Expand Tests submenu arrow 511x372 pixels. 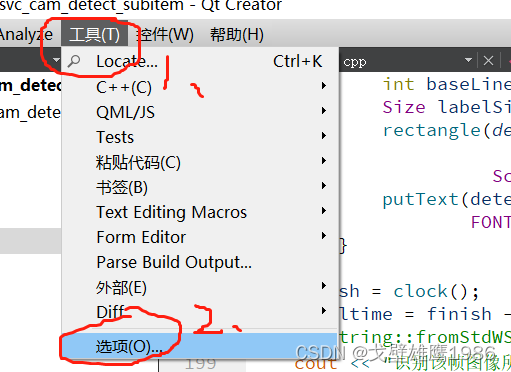pyautogui.click(x=324, y=136)
